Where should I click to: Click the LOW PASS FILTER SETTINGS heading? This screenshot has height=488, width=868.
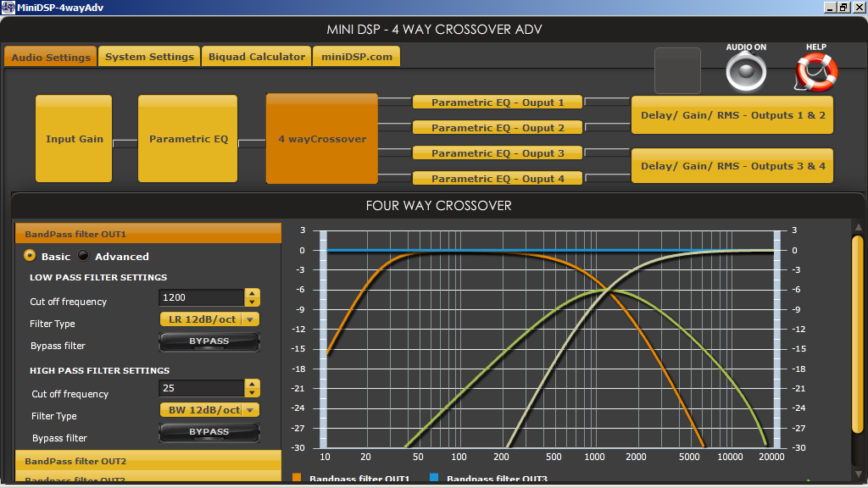[x=98, y=277]
